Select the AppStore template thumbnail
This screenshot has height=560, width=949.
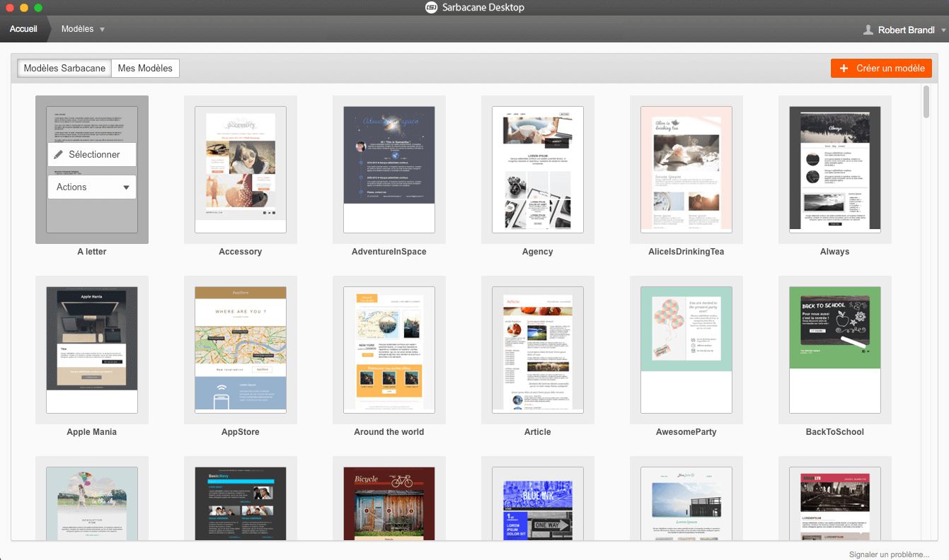coord(241,350)
